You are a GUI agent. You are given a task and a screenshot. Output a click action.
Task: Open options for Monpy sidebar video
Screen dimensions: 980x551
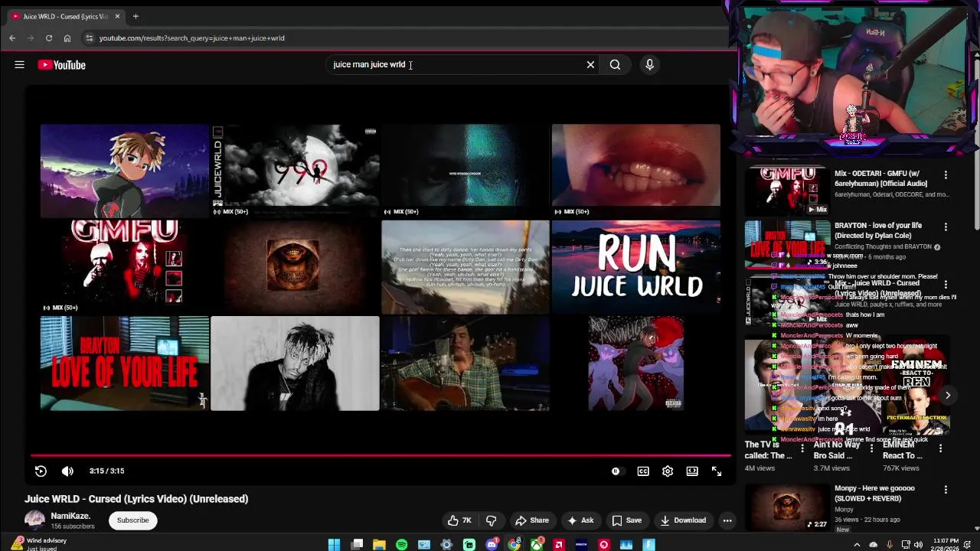[x=946, y=490]
